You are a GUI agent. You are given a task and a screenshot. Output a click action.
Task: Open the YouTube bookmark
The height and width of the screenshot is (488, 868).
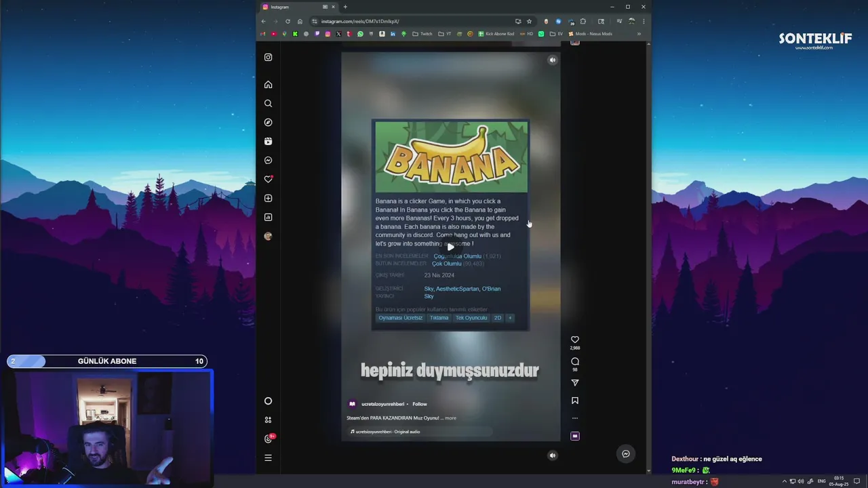tap(273, 34)
